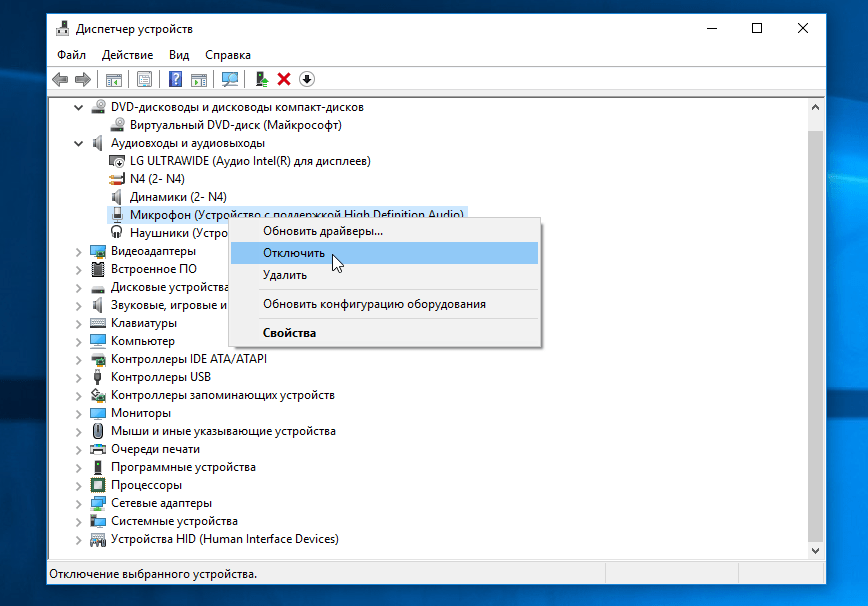Click the show/hide action pane icon

[x=199, y=79]
